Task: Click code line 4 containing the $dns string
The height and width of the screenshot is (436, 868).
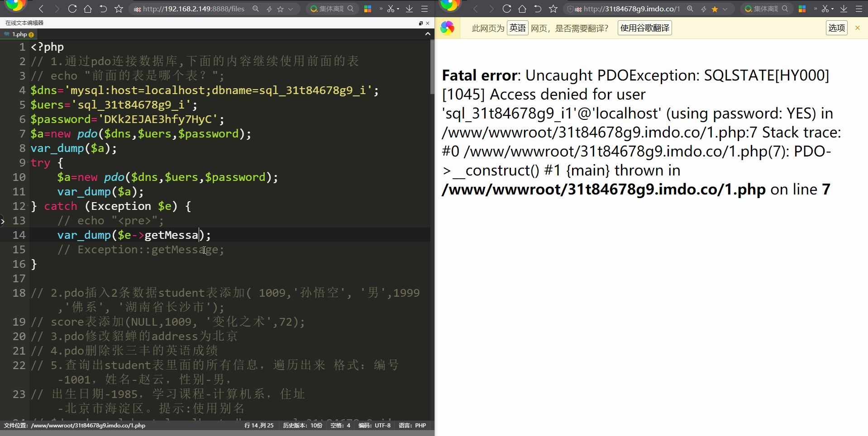Action: click(x=205, y=90)
